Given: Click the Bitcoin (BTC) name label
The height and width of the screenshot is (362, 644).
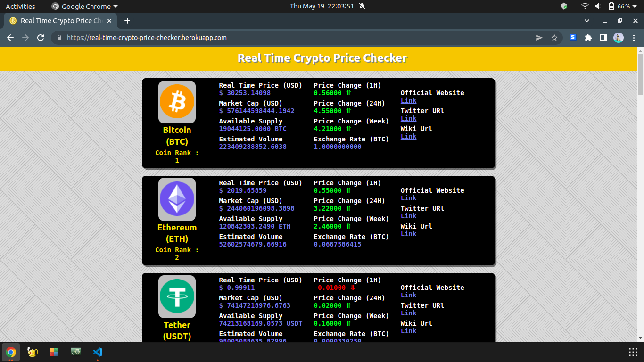Looking at the screenshot, I should pyautogui.click(x=177, y=136).
